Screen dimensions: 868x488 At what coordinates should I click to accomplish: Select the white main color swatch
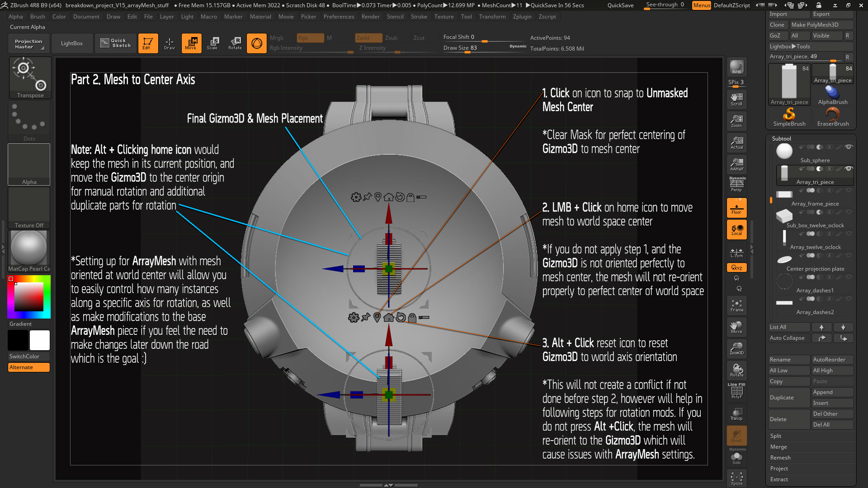[x=40, y=340]
